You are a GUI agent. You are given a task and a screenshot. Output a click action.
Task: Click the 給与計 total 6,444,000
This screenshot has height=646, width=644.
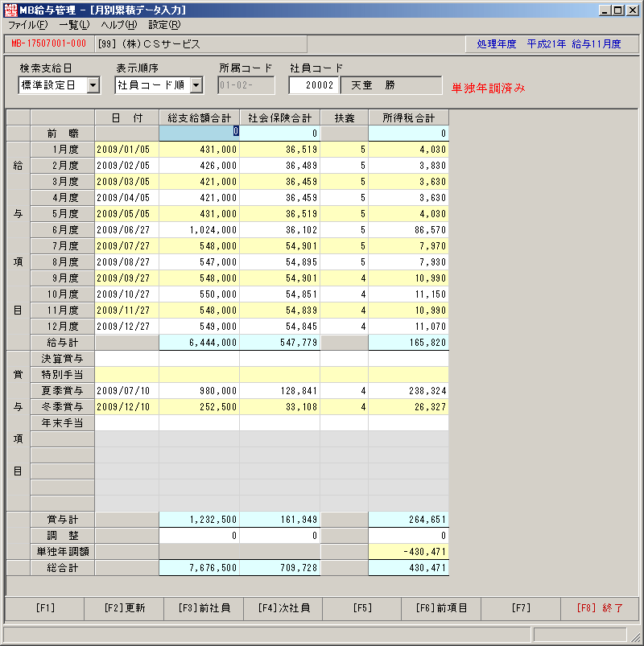(x=199, y=343)
